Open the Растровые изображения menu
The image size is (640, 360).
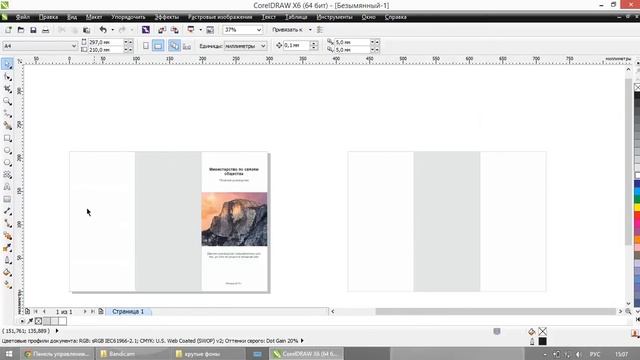(220, 17)
